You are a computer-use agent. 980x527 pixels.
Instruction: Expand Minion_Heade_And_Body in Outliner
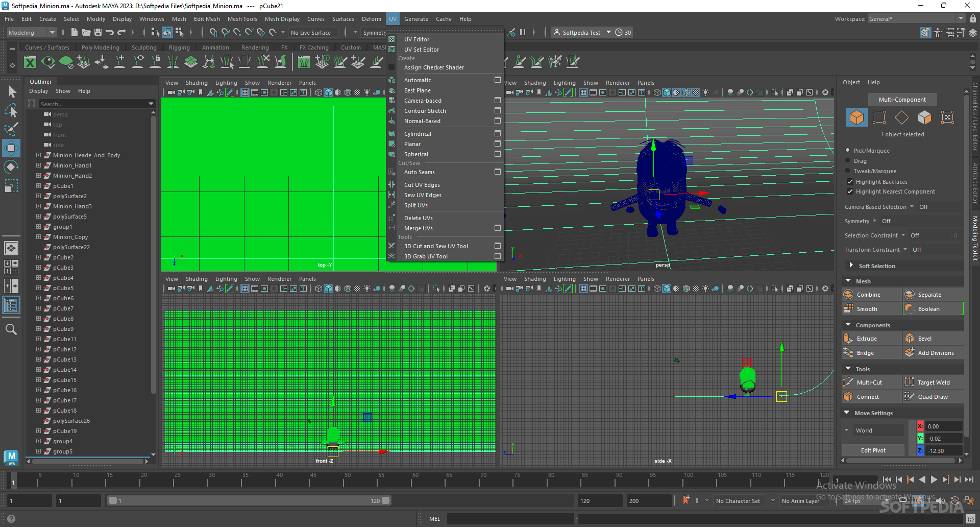38,155
